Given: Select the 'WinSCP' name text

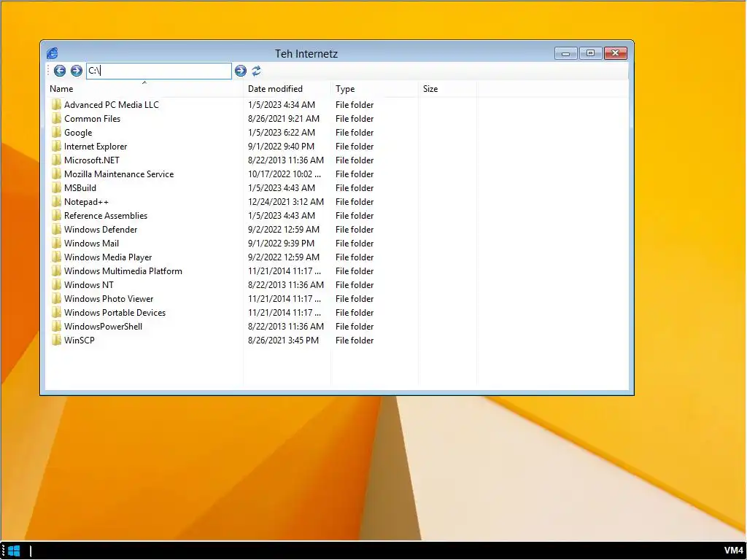Looking at the screenshot, I should coord(80,340).
